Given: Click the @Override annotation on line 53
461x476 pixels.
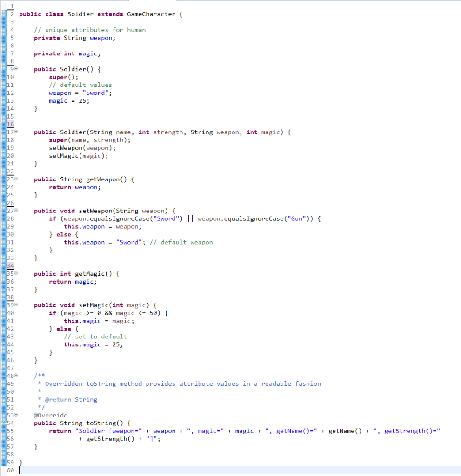Looking at the screenshot, I should (51, 415).
